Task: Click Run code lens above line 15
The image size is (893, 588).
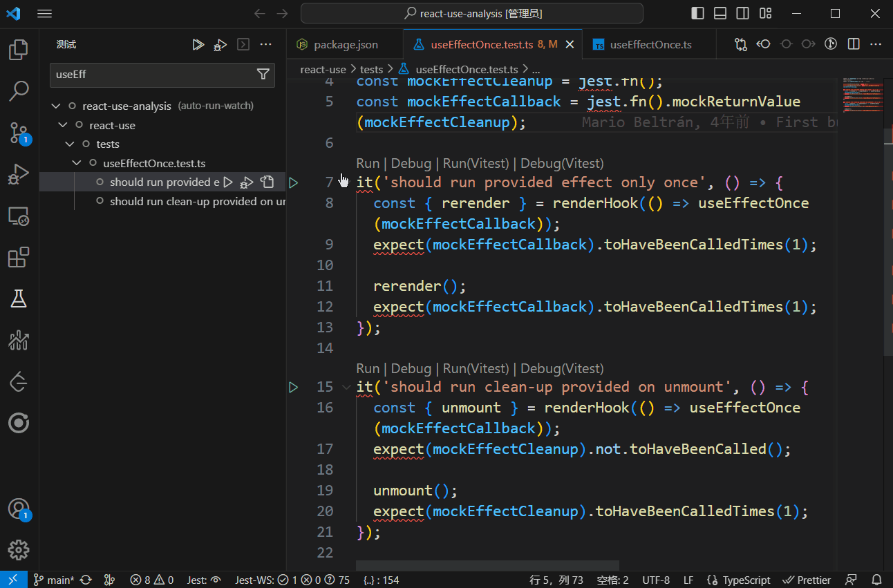Action: point(368,369)
